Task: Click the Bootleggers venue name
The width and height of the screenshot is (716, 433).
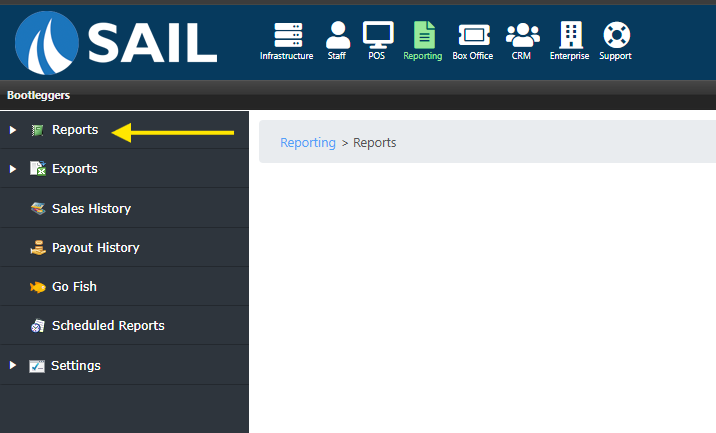Action: coord(38,95)
